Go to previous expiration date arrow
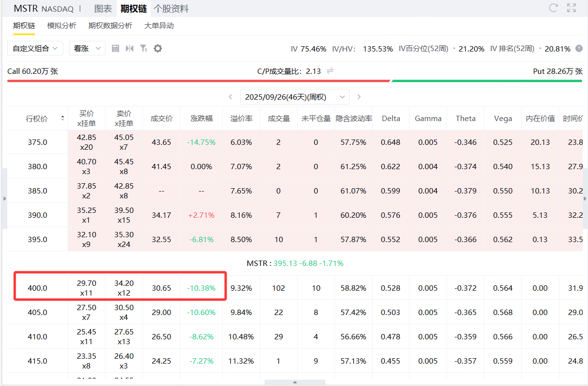Screen dimensions: 588x386 coord(231,97)
